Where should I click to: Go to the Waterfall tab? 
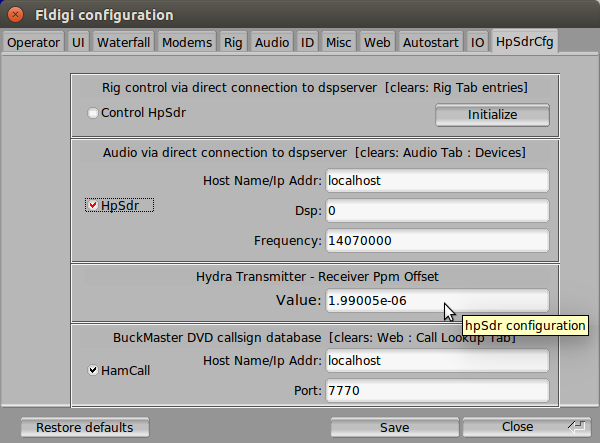pyautogui.click(x=124, y=42)
